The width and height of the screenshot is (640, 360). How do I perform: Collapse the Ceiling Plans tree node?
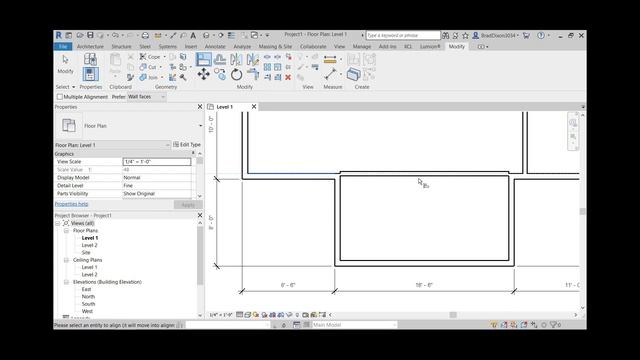pyautogui.click(x=66, y=260)
